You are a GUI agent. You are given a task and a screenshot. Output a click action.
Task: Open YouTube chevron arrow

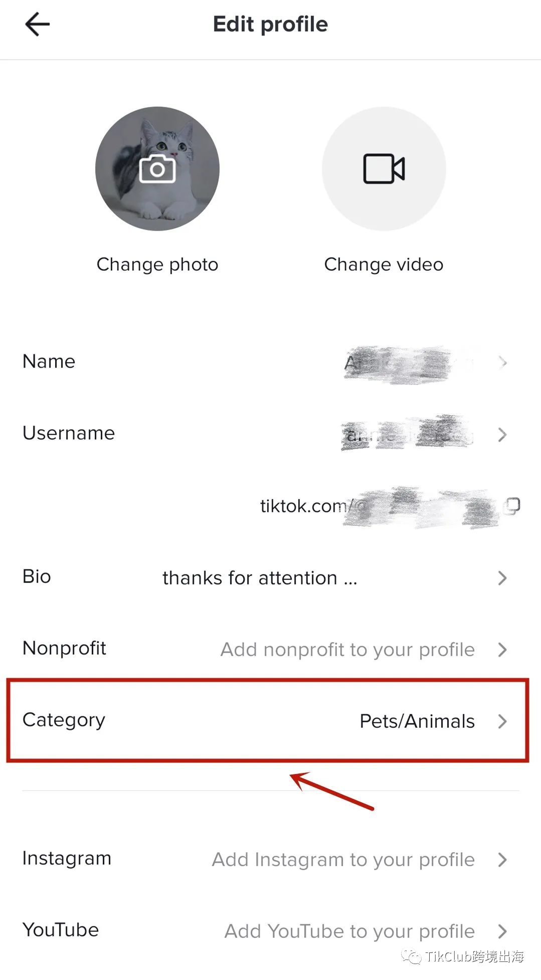503,931
